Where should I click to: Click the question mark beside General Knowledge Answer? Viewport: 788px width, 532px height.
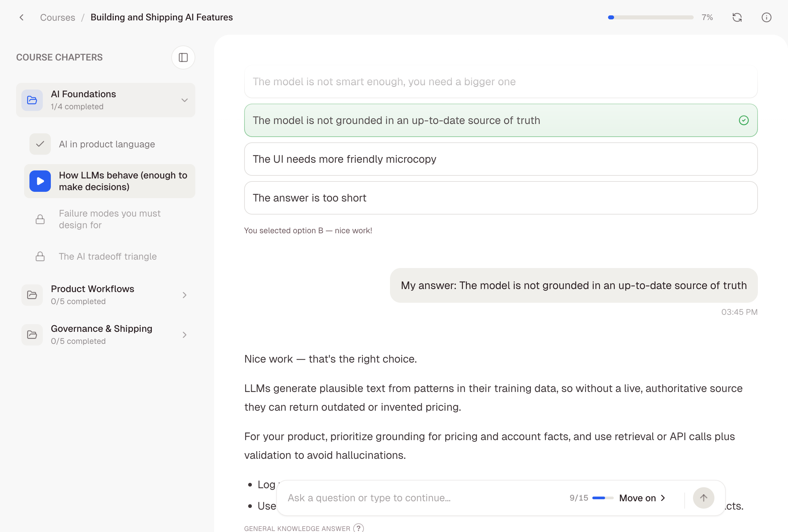tap(359, 528)
